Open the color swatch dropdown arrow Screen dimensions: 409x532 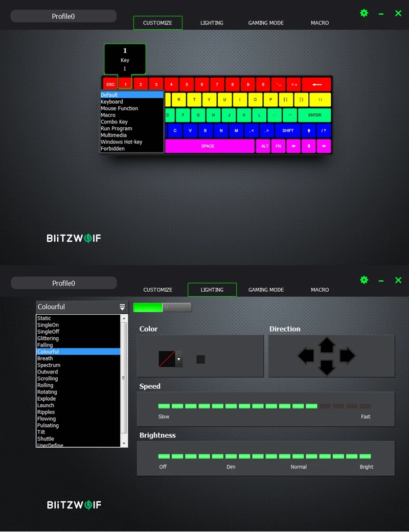click(x=179, y=359)
